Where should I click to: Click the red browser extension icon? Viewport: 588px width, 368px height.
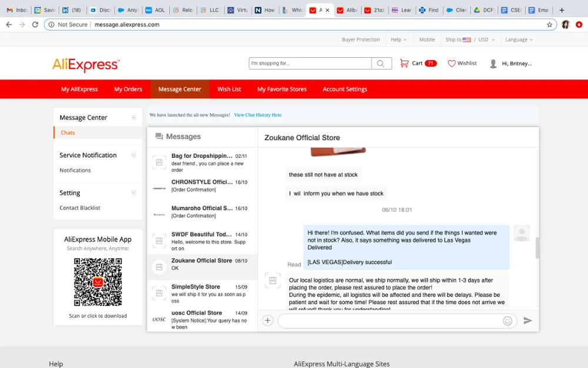579,24
